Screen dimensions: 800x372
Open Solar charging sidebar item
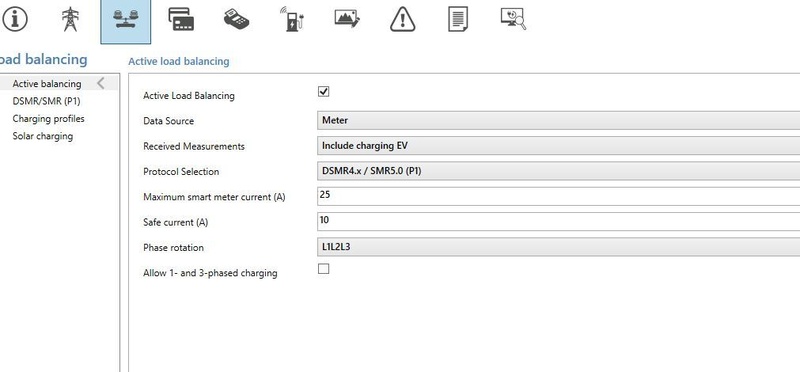pos(43,136)
